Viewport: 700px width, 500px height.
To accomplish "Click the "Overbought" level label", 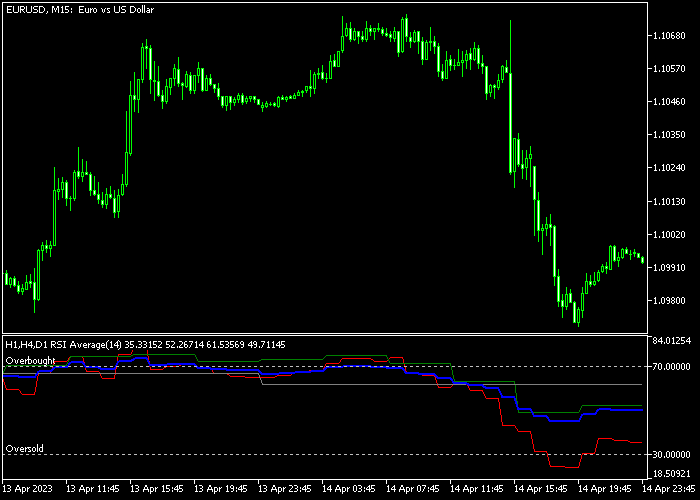I will [30, 361].
